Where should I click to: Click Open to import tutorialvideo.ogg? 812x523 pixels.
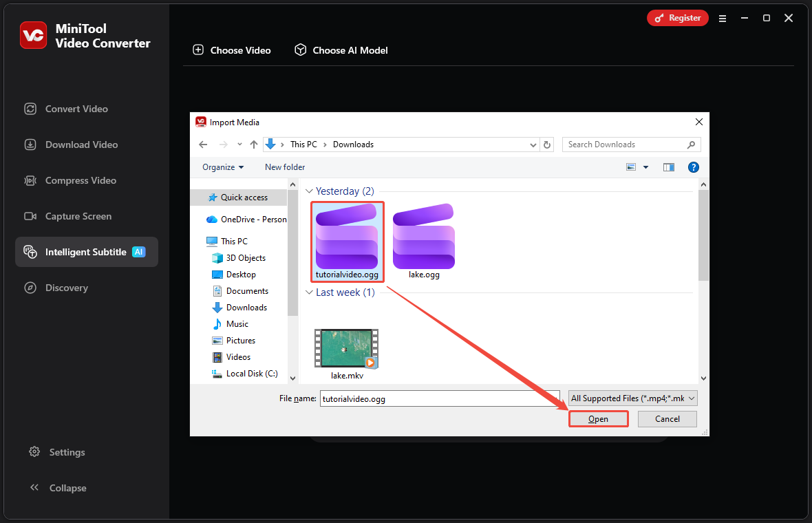(x=598, y=418)
